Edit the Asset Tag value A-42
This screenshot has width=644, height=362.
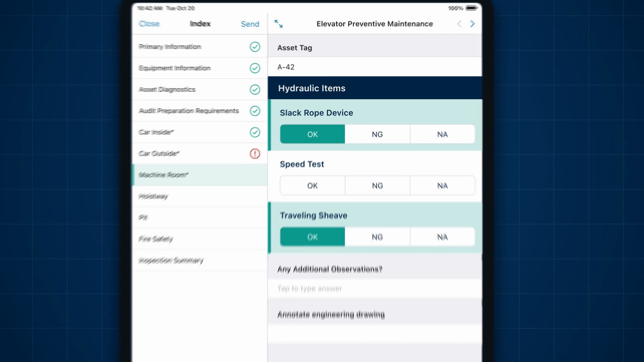pyautogui.click(x=375, y=67)
